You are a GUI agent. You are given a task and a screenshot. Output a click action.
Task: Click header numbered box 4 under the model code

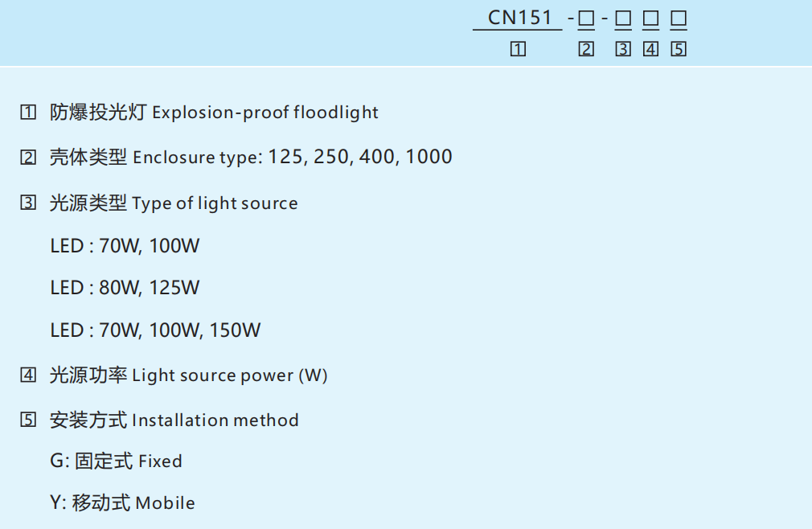[x=650, y=49]
